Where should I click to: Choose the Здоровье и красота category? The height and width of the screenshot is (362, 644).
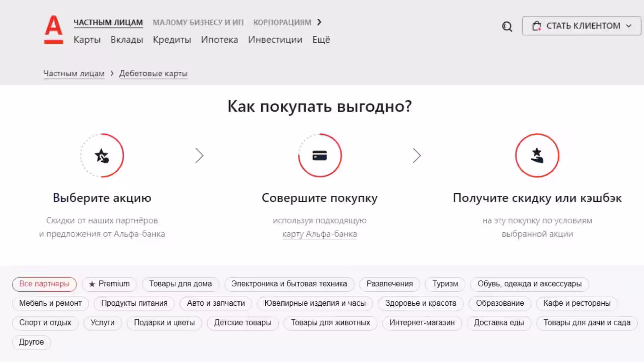(x=421, y=303)
